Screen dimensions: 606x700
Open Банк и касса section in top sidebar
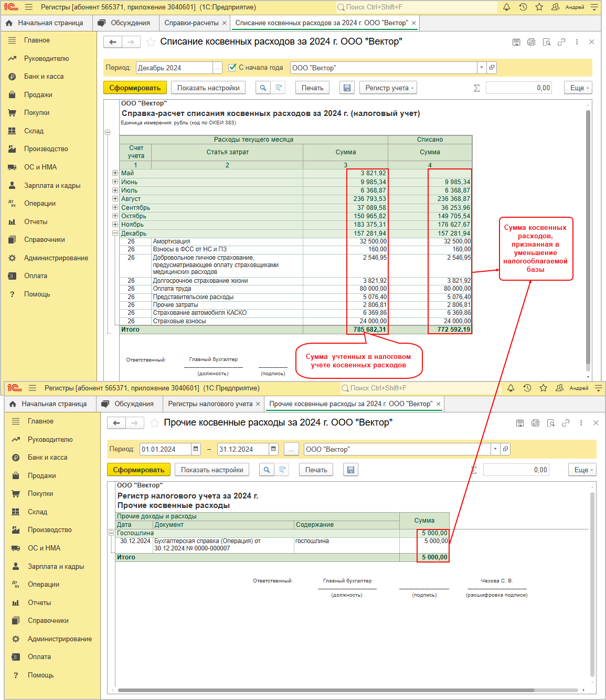pos(44,77)
